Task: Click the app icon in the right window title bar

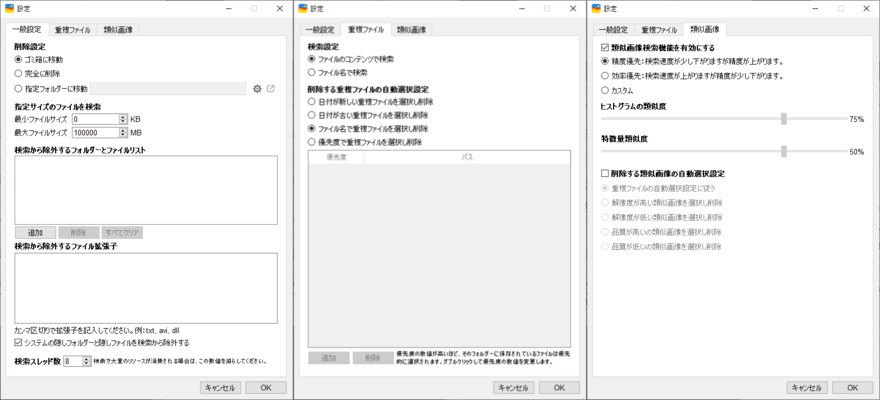Action: [x=596, y=8]
